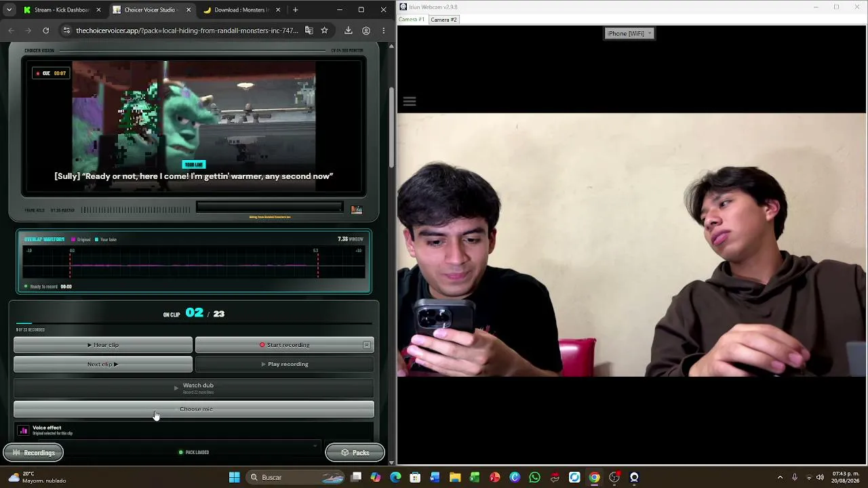Click the thechoicervoicer.app URL field
The image size is (868, 488).
[186, 30]
